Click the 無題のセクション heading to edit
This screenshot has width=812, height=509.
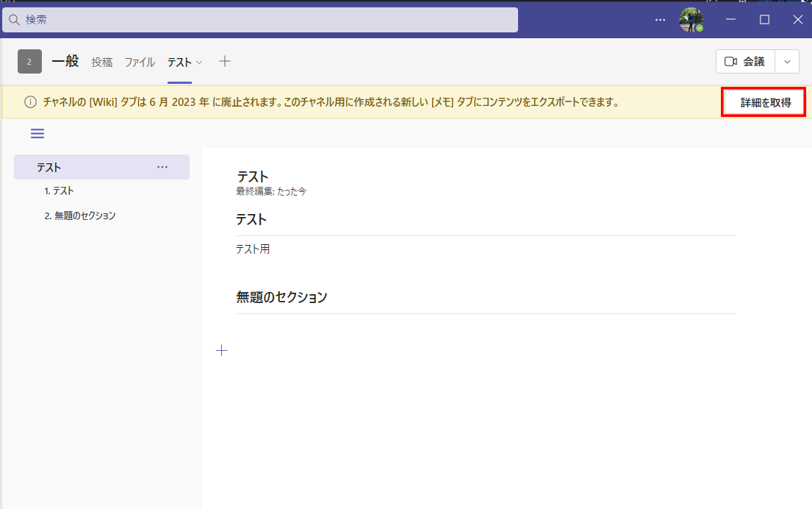coord(281,297)
